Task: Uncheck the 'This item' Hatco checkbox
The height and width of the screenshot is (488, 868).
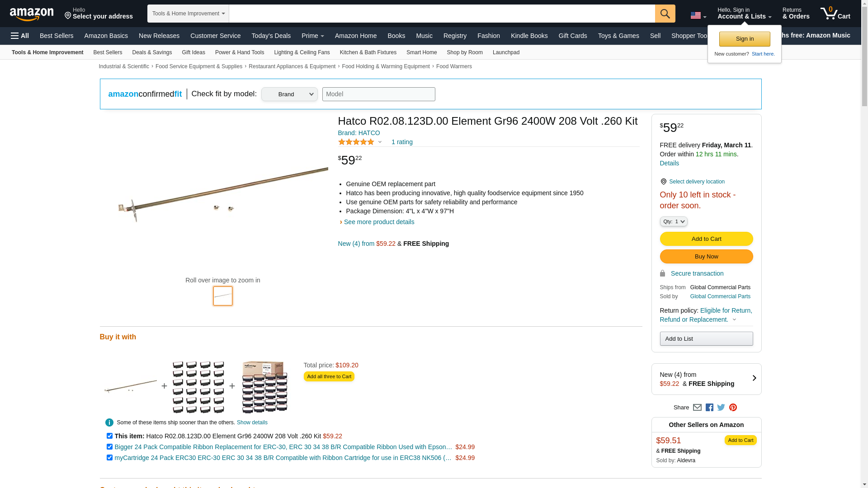Action: coord(109,436)
